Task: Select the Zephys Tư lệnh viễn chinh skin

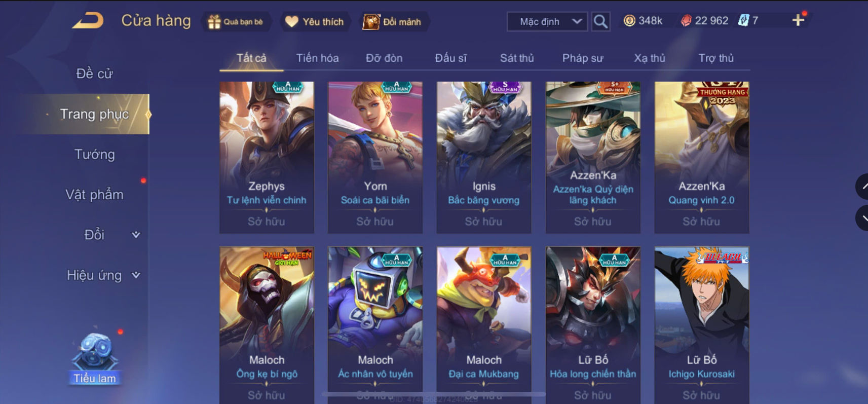Action: [267, 157]
